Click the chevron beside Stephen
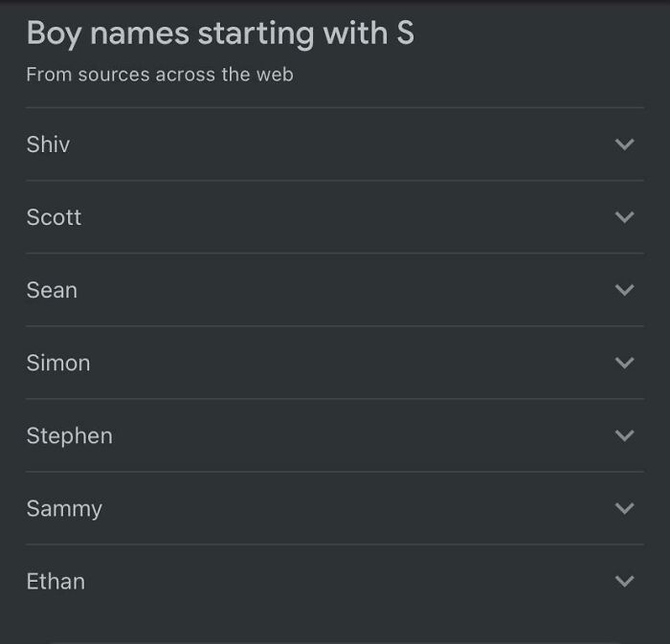The image size is (670, 644). point(624,435)
